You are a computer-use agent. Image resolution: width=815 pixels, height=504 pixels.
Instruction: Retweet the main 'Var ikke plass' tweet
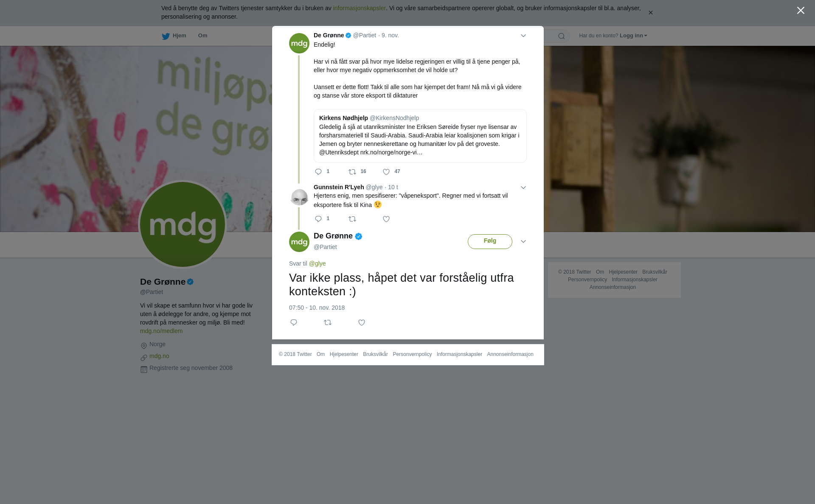(328, 323)
